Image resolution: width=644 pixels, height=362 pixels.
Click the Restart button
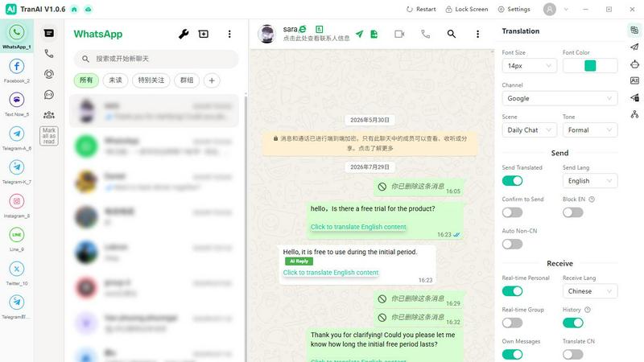tap(421, 9)
